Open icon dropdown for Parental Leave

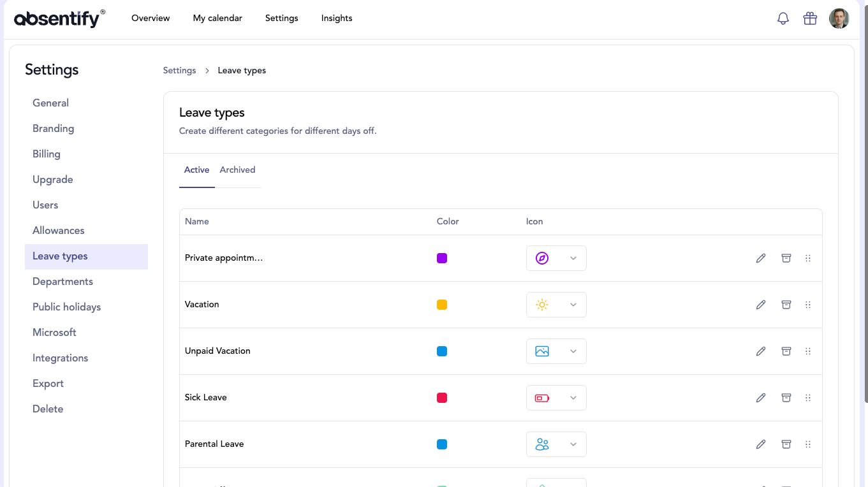556,444
